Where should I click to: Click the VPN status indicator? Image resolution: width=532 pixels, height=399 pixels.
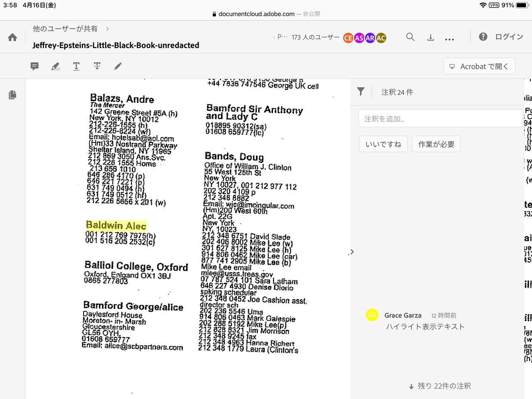[494, 5]
